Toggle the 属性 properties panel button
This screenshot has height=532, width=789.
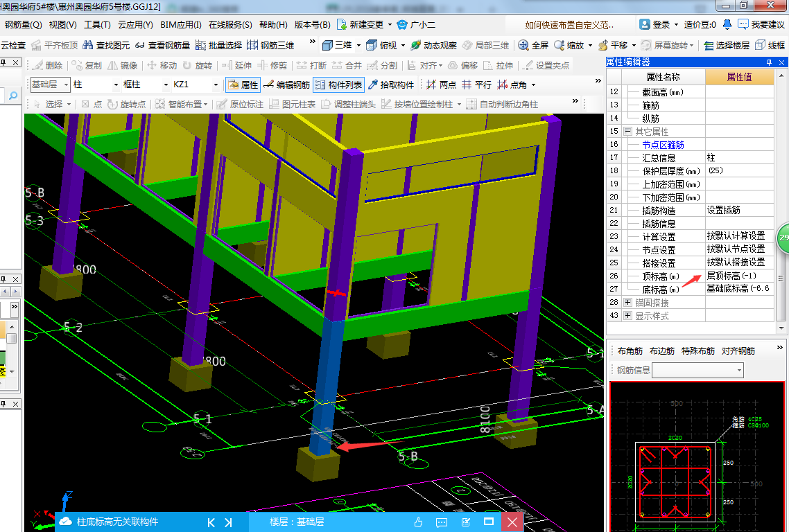[242, 85]
